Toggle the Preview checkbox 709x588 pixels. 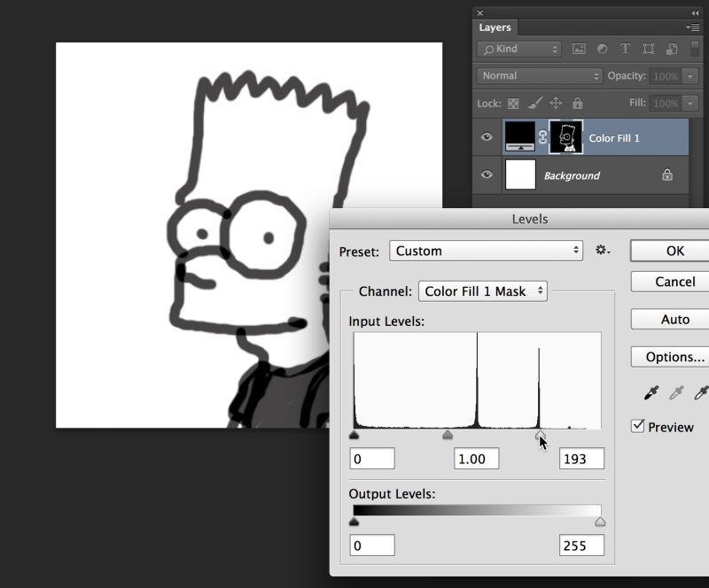637,426
